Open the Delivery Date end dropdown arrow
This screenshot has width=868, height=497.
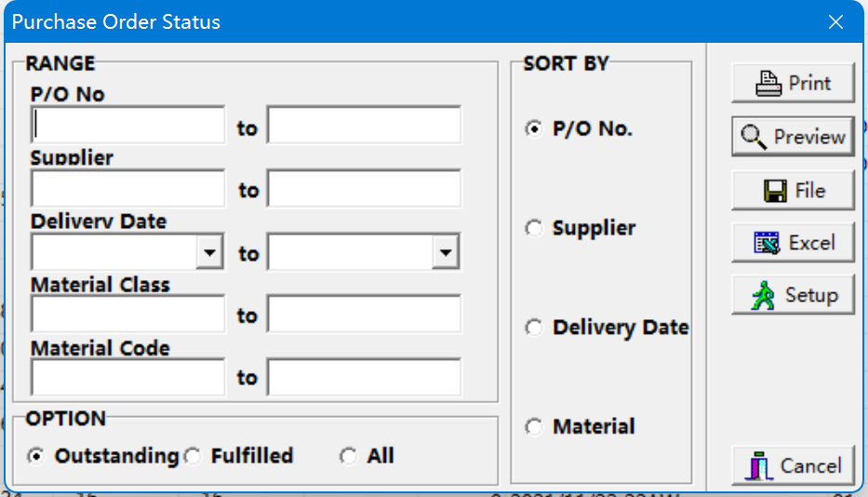click(x=446, y=252)
